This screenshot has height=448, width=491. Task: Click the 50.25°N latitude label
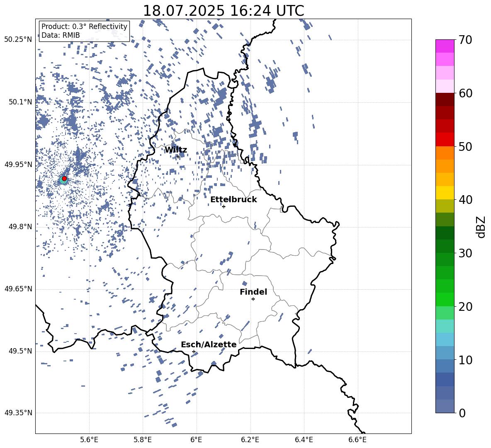(18, 40)
